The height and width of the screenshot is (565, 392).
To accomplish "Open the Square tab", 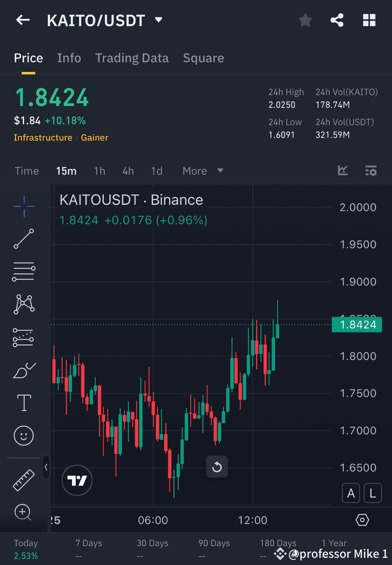I will click(203, 58).
